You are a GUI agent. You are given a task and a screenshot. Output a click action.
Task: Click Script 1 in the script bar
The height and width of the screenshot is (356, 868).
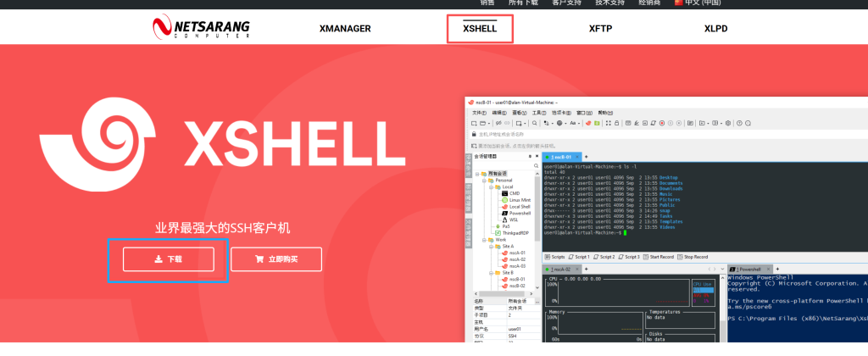click(578, 257)
